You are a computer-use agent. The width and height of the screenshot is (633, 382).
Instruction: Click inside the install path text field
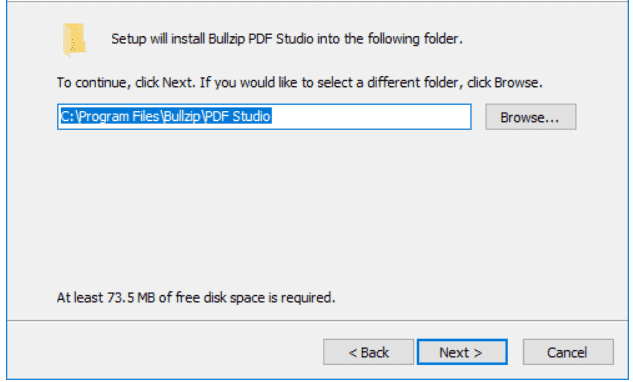click(x=264, y=117)
